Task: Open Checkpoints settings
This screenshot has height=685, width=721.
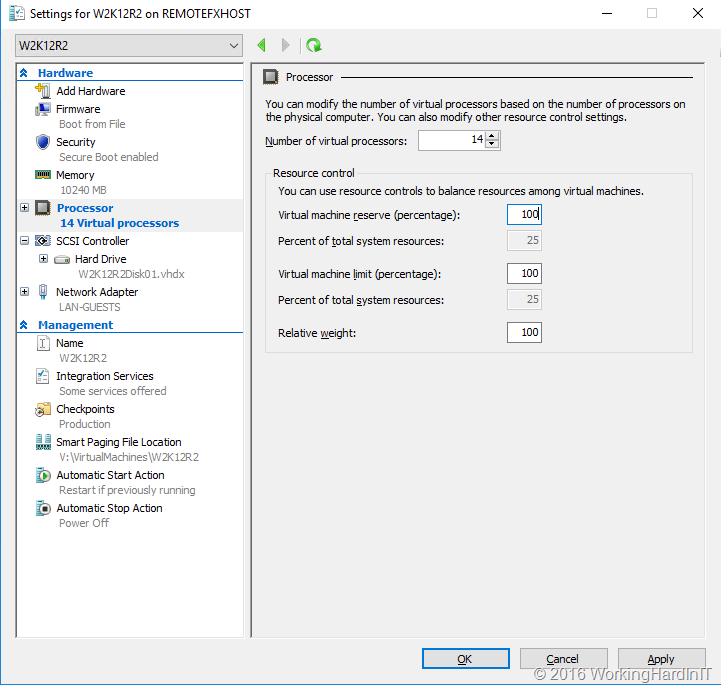Action: click(x=86, y=409)
